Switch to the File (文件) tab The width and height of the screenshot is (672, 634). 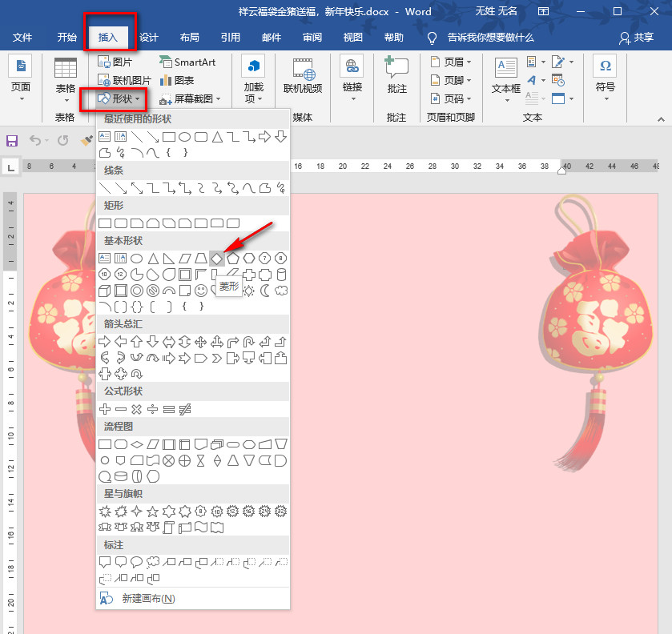pyautogui.click(x=22, y=38)
